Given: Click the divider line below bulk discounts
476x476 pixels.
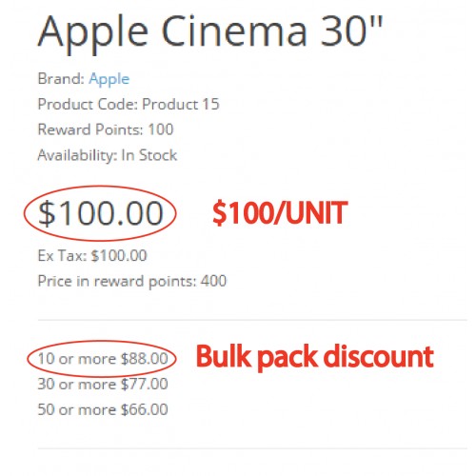Looking at the screenshot, I should (252, 448).
